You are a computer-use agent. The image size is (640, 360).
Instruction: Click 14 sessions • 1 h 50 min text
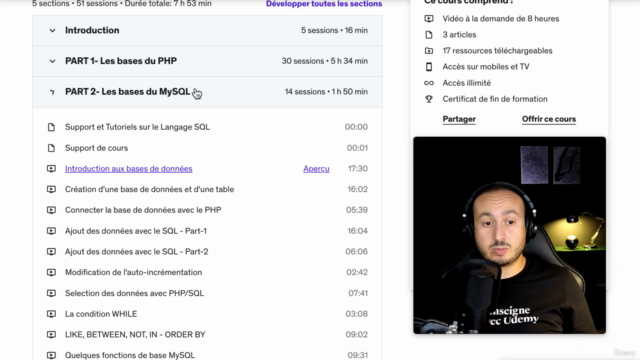[x=327, y=92]
